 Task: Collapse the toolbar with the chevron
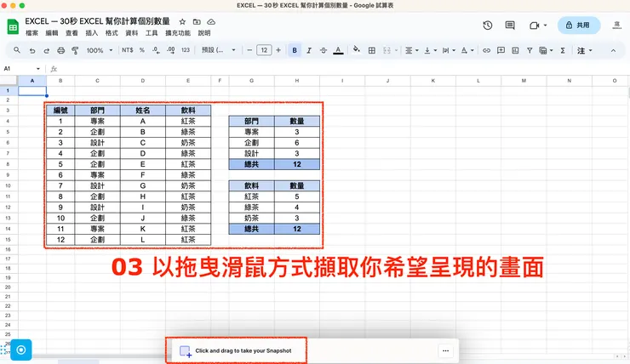[x=613, y=50]
